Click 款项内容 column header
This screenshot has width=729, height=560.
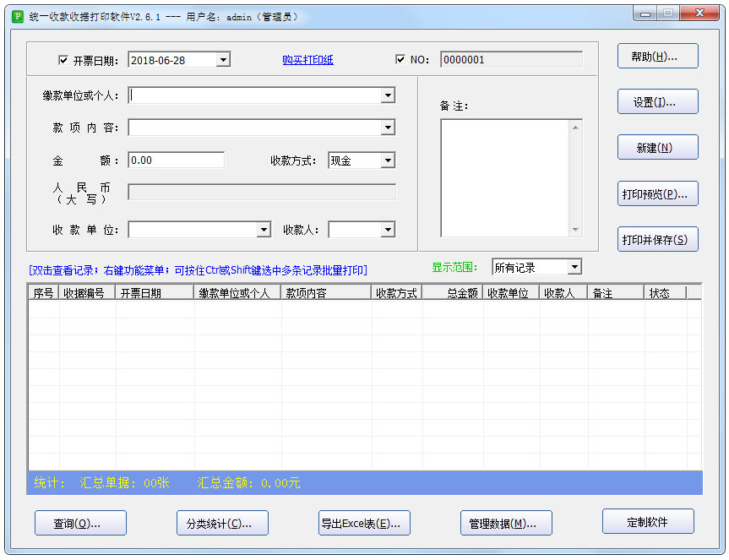[326, 293]
